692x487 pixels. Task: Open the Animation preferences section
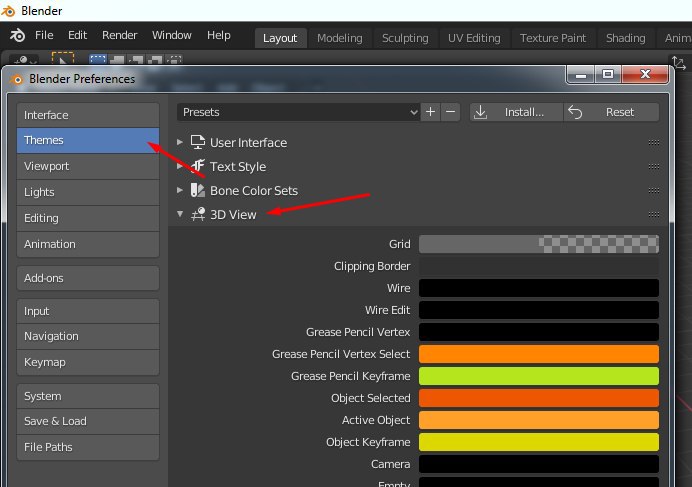point(88,244)
